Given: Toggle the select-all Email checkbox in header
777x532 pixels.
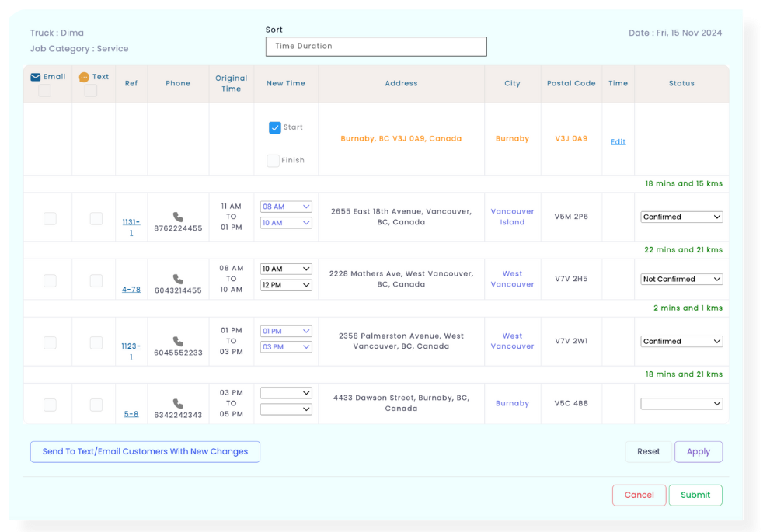Looking at the screenshot, I should 44,91.
